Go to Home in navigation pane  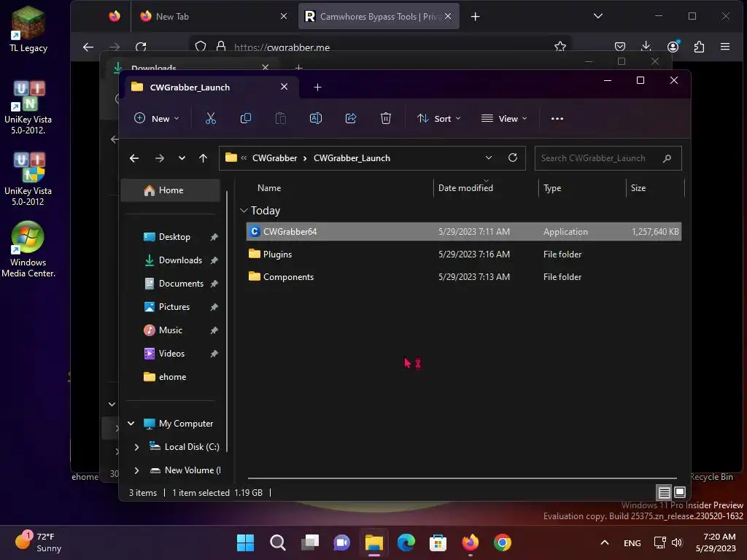171,190
